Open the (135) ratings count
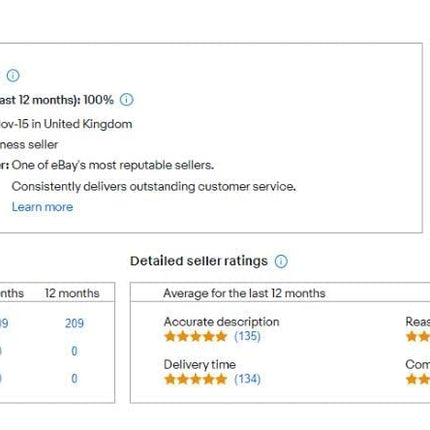 pos(247,336)
